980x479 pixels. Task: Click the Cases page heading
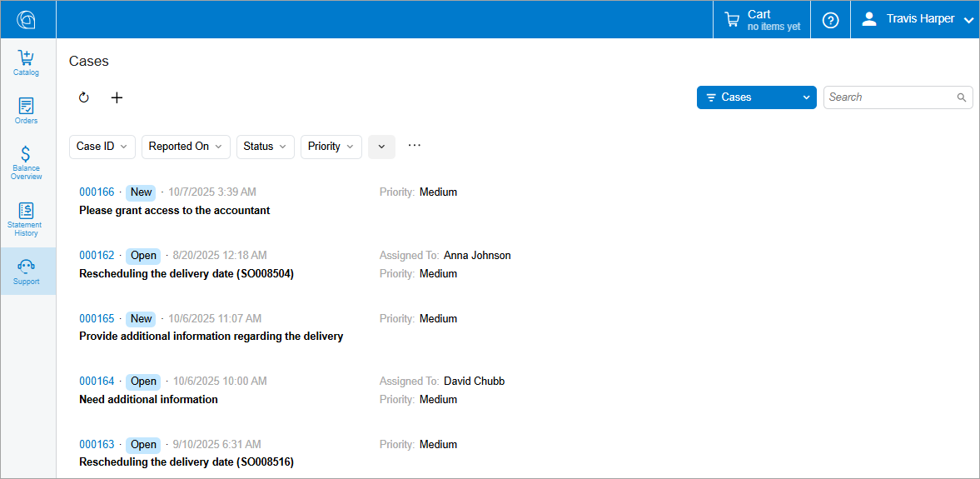89,62
